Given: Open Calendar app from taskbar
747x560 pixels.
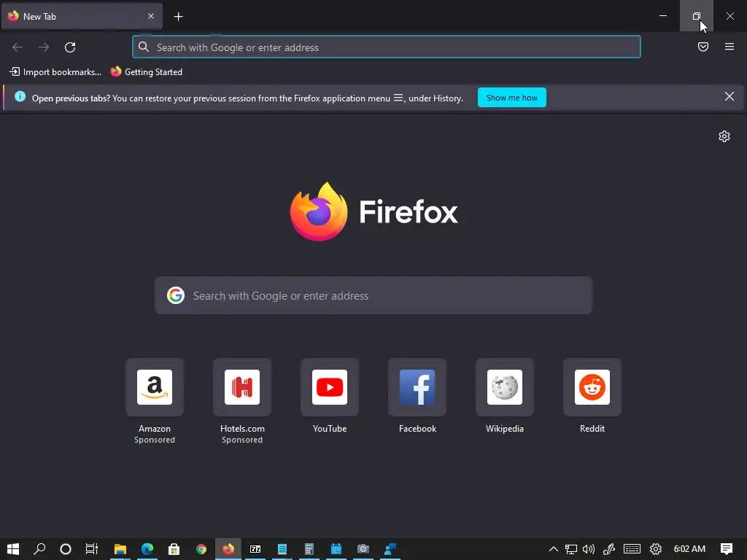Looking at the screenshot, I should [x=336, y=549].
